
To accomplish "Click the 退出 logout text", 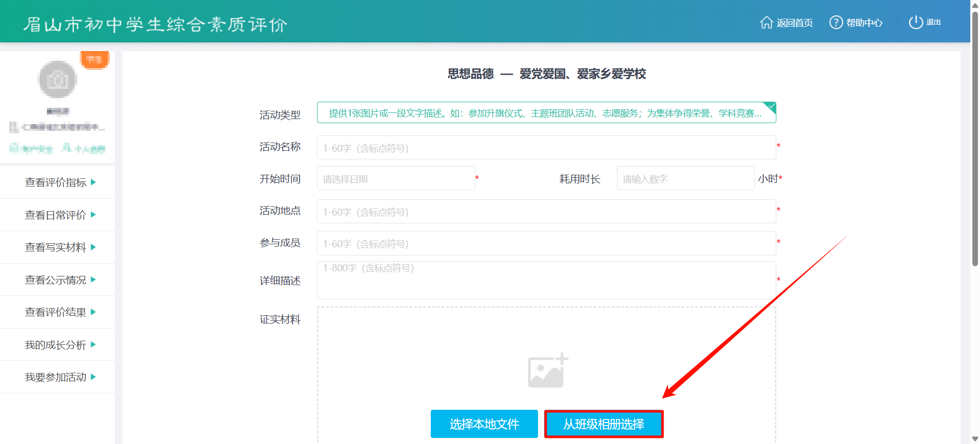I will tap(934, 22).
